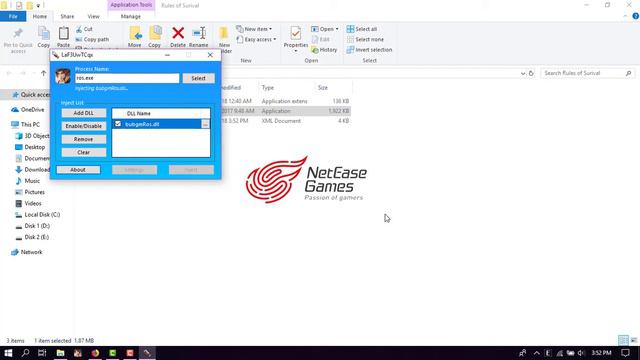Open Local Disk (C:) in sidebar

tap(38, 215)
